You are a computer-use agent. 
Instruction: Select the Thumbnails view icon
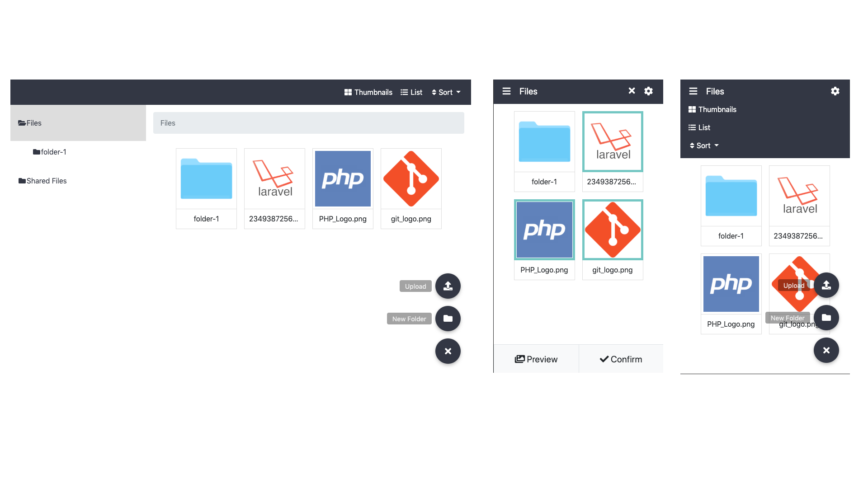click(348, 92)
